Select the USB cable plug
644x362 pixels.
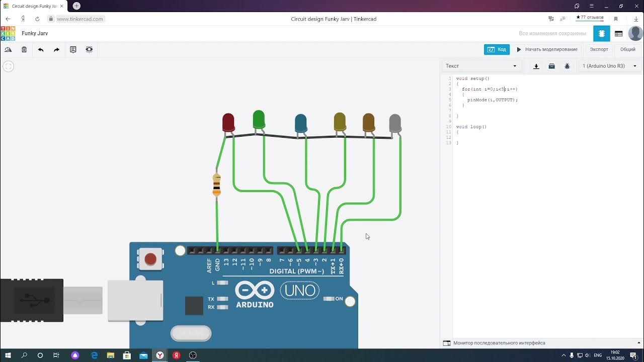coord(32,300)
